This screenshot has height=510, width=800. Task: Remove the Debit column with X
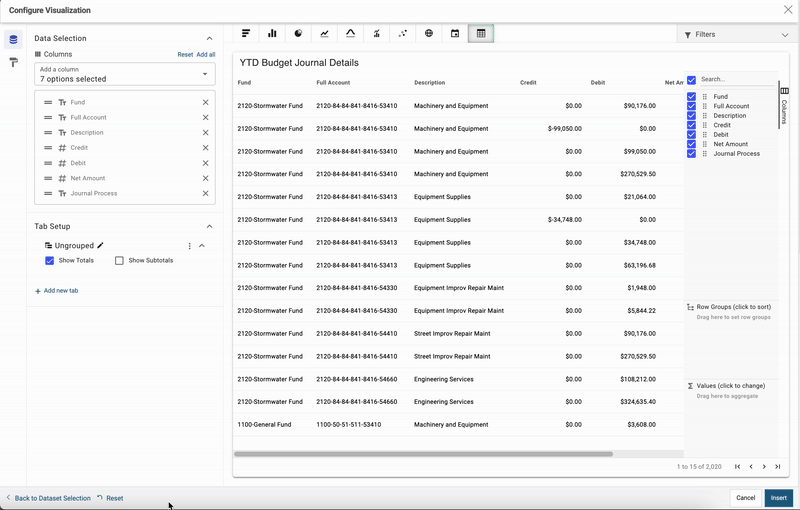206,163
